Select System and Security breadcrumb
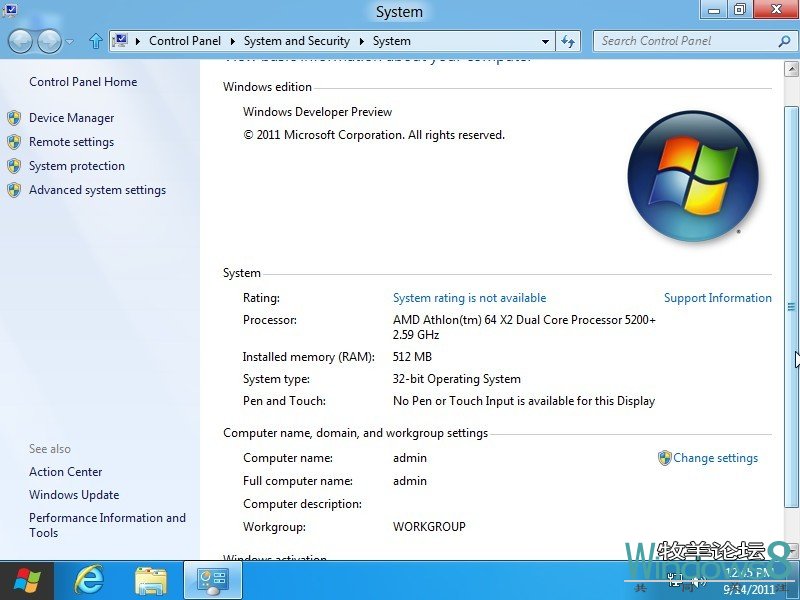 click(x=296, y=41)
